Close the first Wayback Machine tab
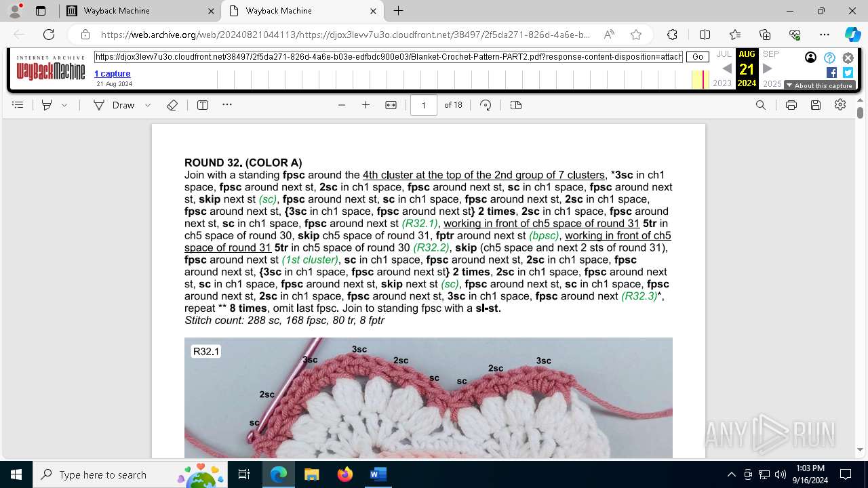Viewport: 868px width, 488px height. click(211, 11)
